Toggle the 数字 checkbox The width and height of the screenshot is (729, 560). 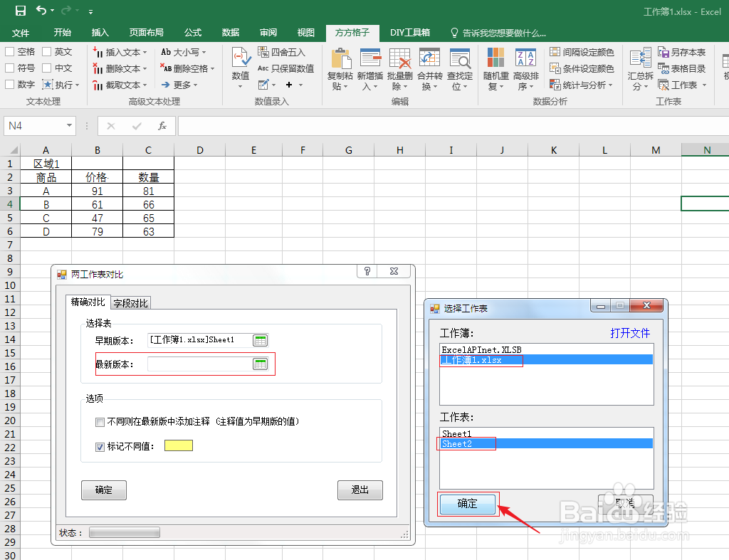click(9, 84)
